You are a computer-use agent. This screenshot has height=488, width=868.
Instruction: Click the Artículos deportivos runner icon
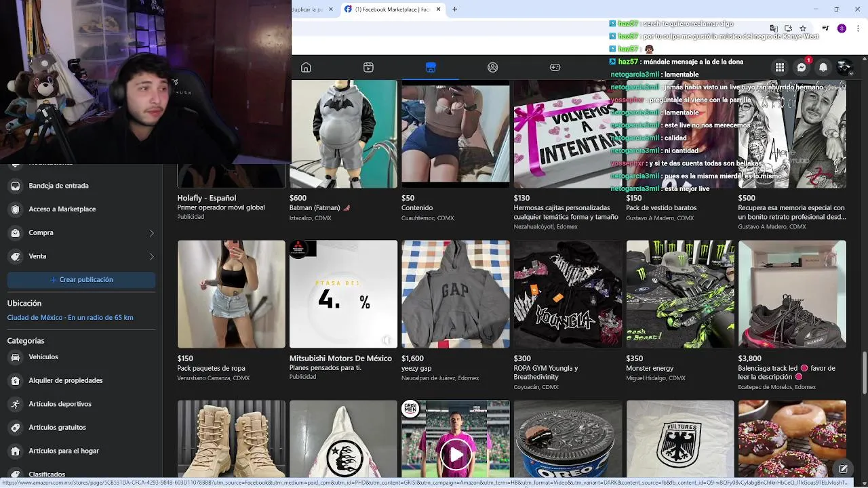[x=15, y=404]
